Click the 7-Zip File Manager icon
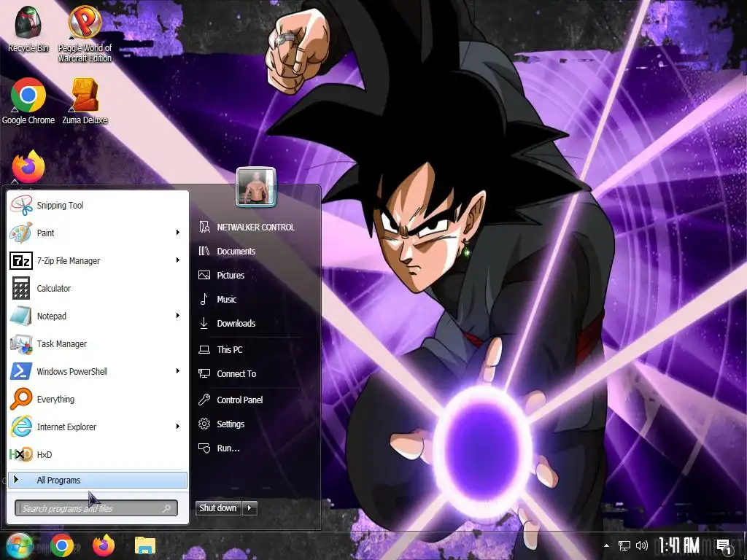This screenshot has width=747, height=560. pyautogui.click(x=21, y=260)
